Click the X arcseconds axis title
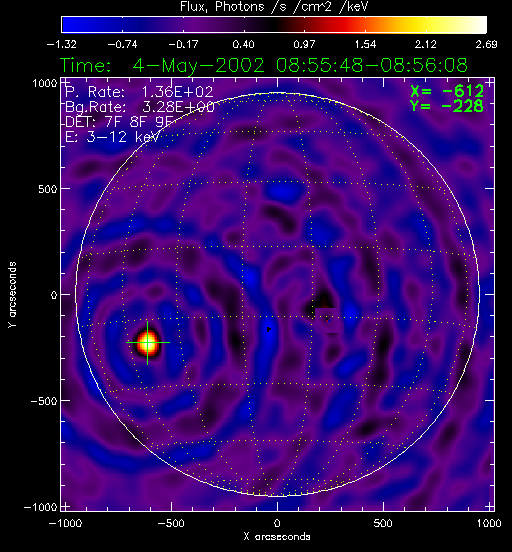 [x=277, y=537]
